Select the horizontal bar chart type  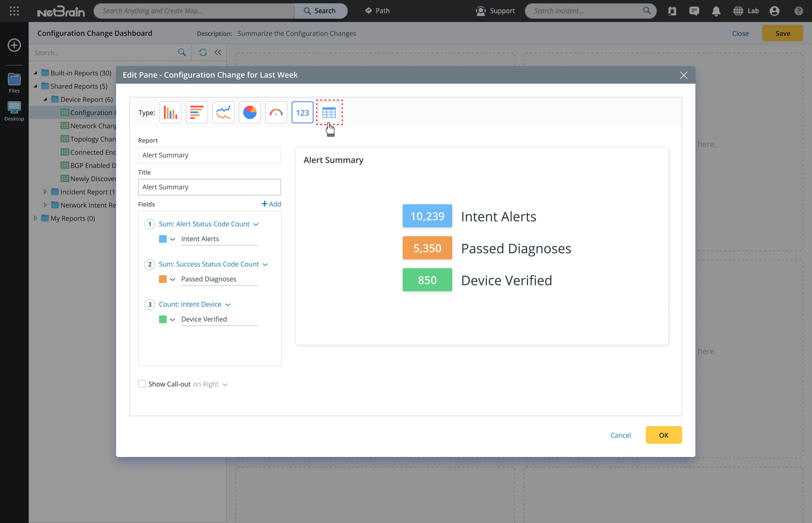click(196, 112)
